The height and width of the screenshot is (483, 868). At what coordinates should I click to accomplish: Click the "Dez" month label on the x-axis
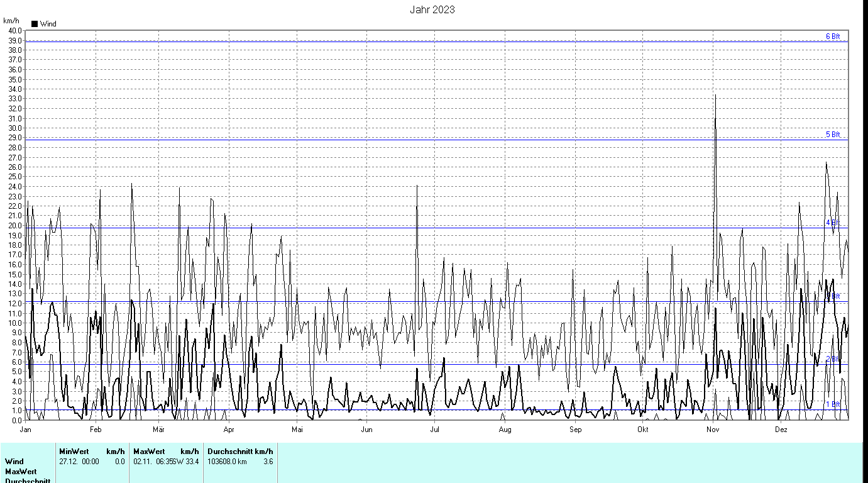click(x=781, y=430)
